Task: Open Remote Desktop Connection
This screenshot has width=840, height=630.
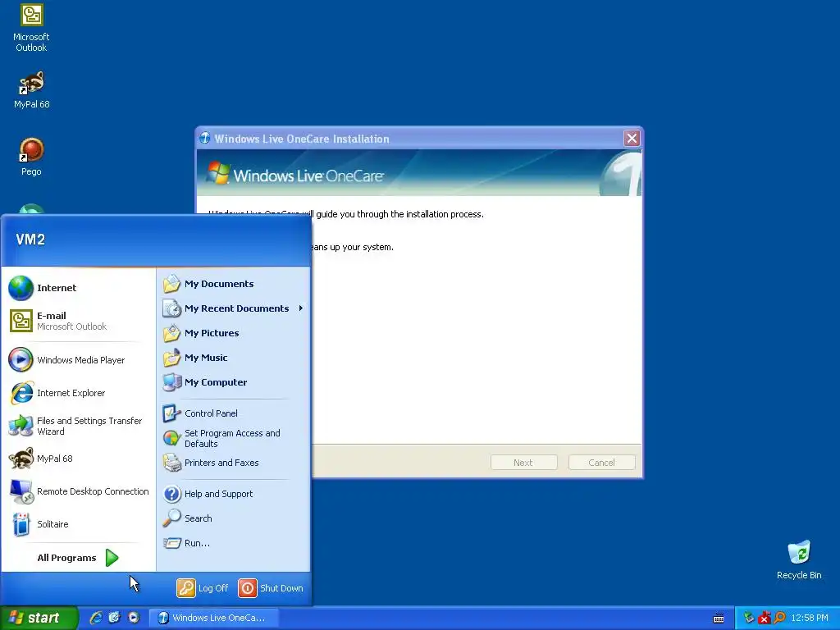Action: tap(78, 491)
